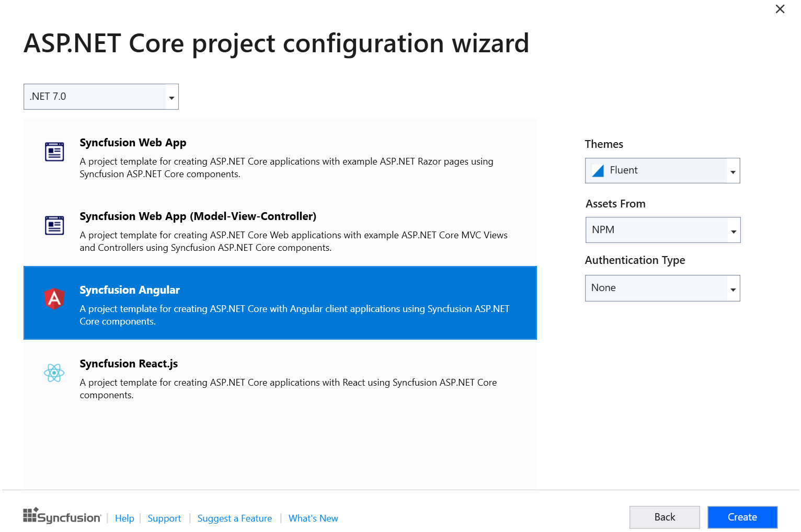Click the Syncfusion logo in footer
The image size is (801, 532).
(x=62, y=516)
